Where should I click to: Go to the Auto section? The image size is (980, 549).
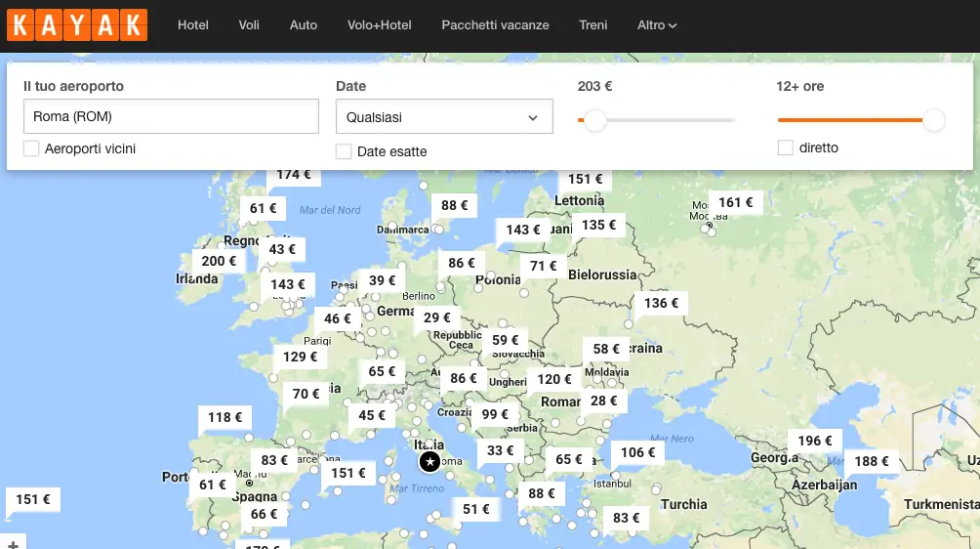point(304,25)
